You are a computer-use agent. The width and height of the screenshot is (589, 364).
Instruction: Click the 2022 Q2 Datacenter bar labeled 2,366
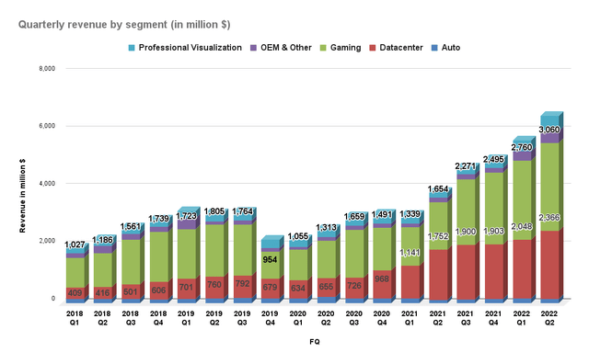549,265
